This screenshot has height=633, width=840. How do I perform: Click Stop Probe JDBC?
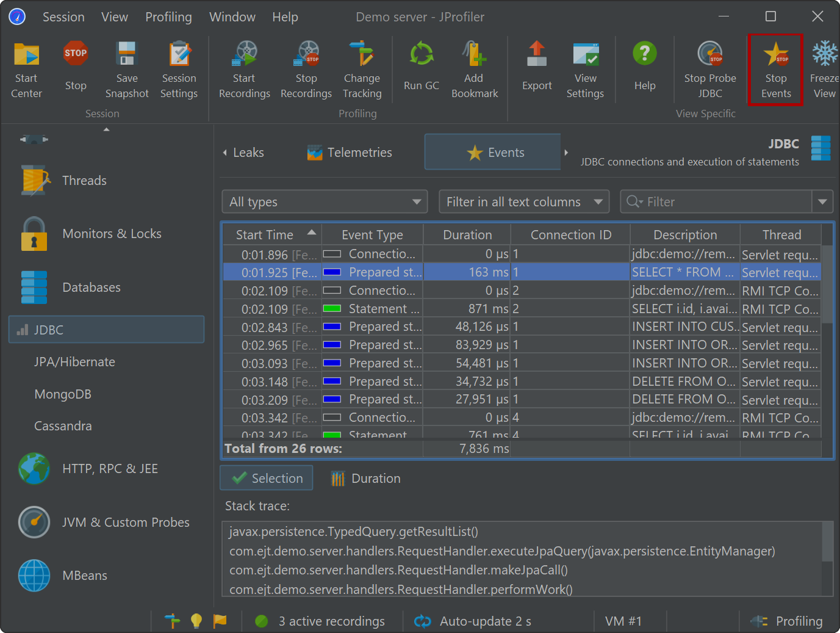(x=710, y=70)
